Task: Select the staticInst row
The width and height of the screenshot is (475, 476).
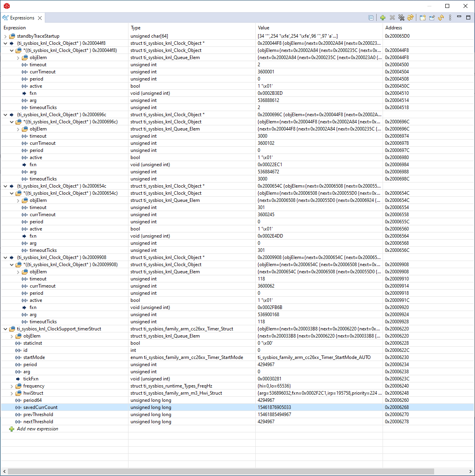Action: (x=237, y=343)
